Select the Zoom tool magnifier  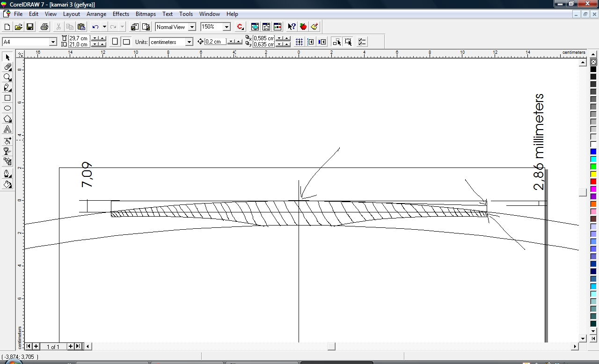tap(7, 78)
